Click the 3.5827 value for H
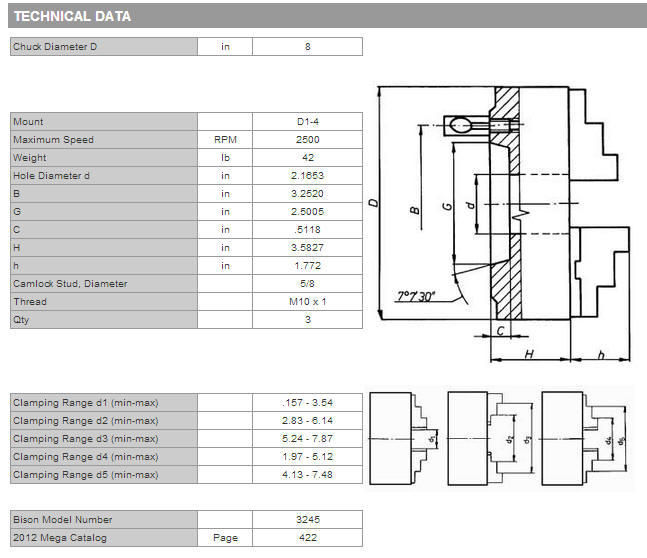The height and width of the screenshot is (558, 647). pyautogui.click(x=307, y=248)
